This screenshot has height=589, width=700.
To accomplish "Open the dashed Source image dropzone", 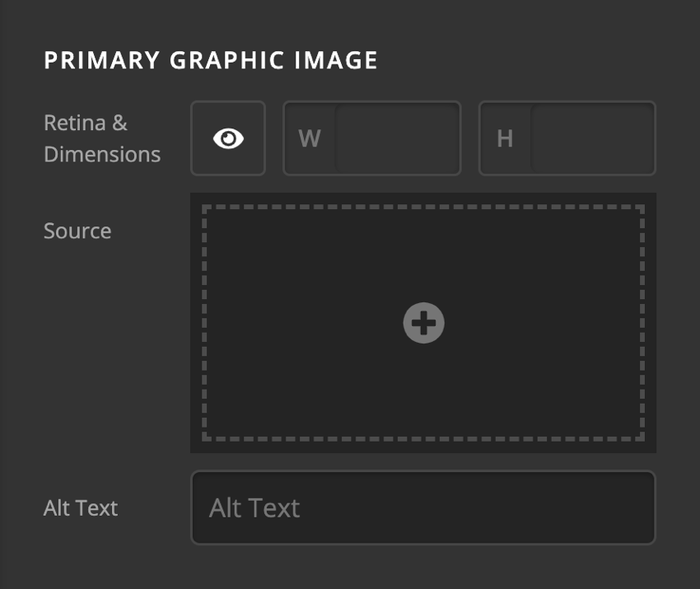I will pyautogui.click(x=329, y=272).
